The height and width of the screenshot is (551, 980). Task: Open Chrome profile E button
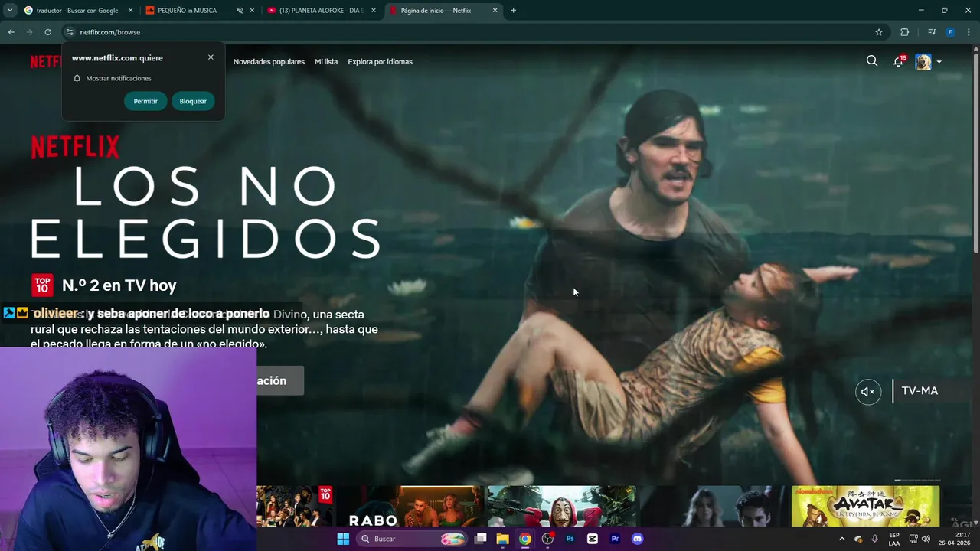[950, 32]
